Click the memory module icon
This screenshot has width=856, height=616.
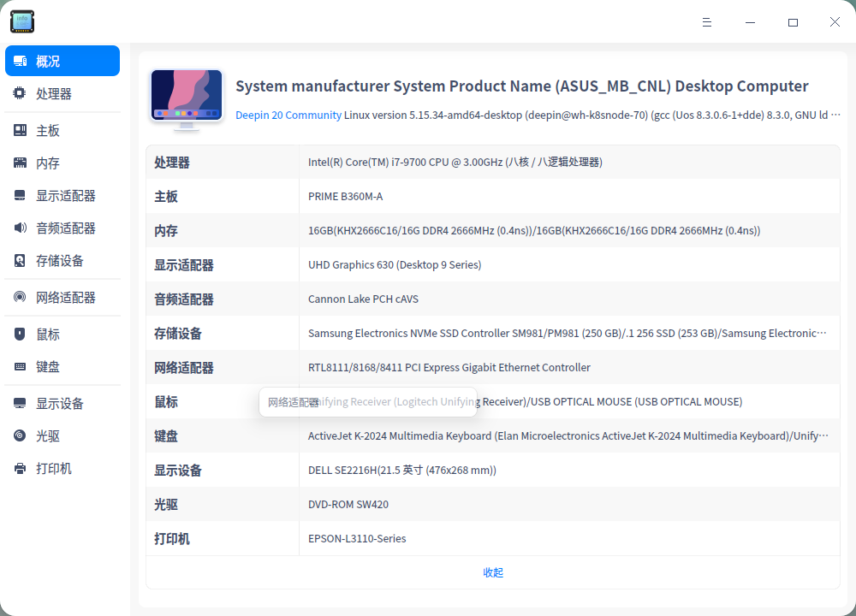pos(21,163)
